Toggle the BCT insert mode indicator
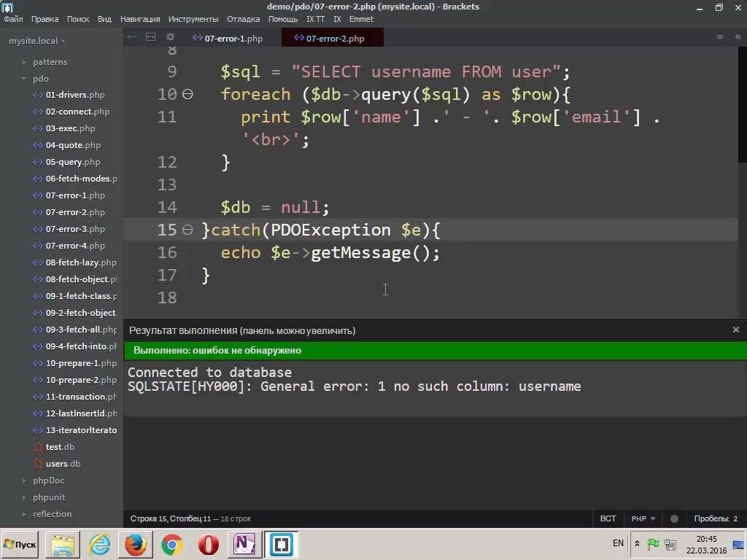Viewport: 747px width, 560px height. pyautogui.click(x=608, y=518)
